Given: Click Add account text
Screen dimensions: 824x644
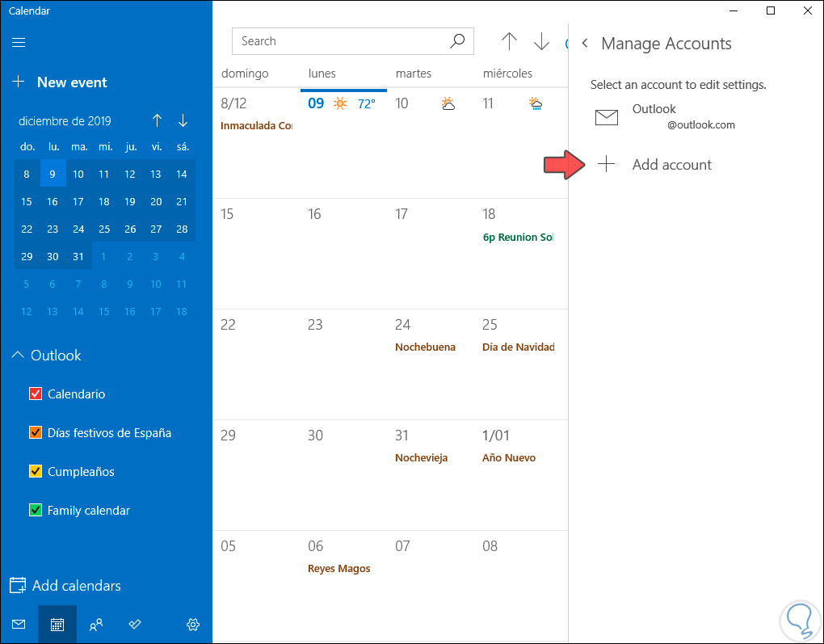Looking at the screenshot, I should pyautogui.click(x=671, y=165).
